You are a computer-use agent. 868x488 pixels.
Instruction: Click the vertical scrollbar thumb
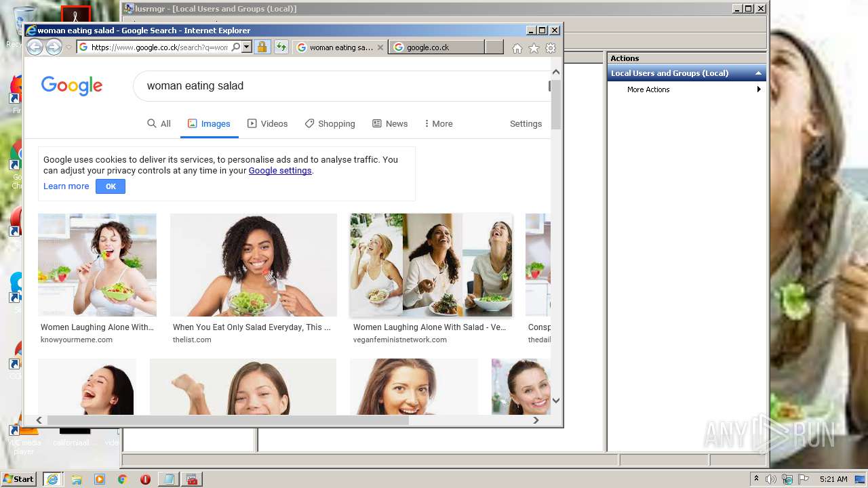click(556, 104)
